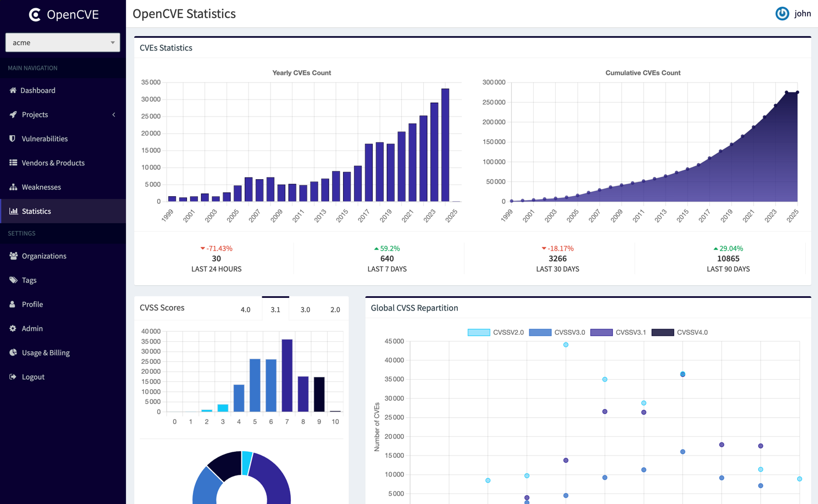Click the Dashboard home icon
This screenshot has height=504, width=818.
pos(13,90)
